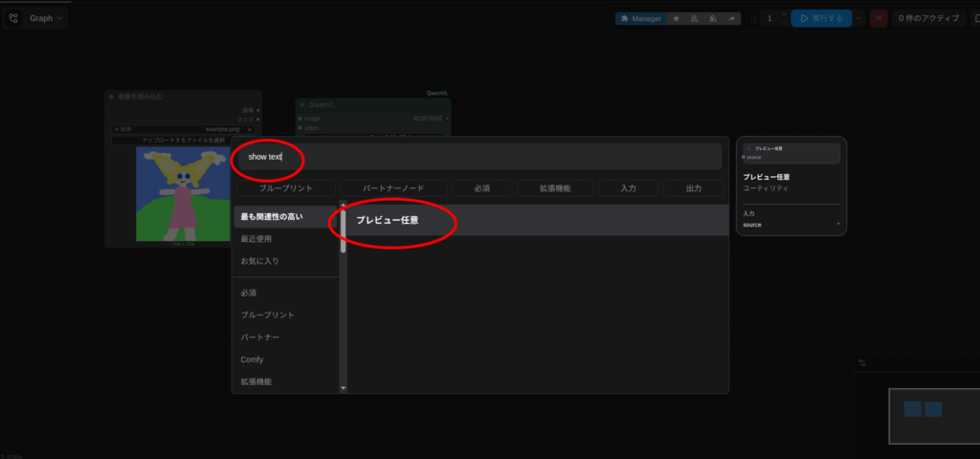This screenshot has height=459, width=980.
Task: Open the dropdown arrow next to 実行する
Action: coord(858,18)
